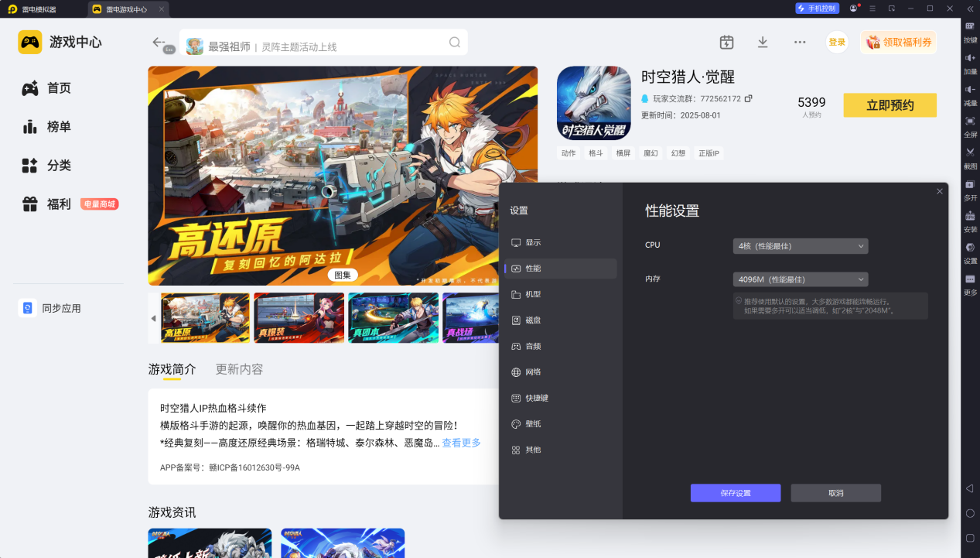980x558 pixels.
Task: Copy the player group number icon
Action: pos(748,99)
